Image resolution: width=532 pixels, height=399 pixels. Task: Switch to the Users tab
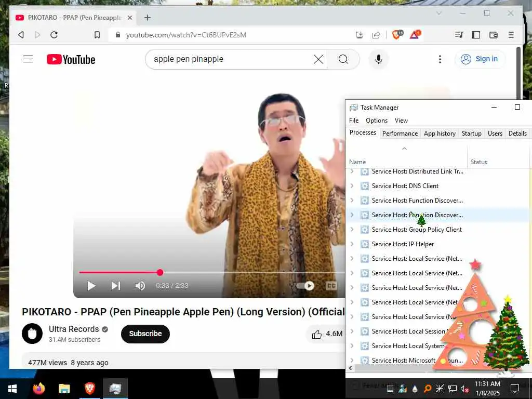(x=495, y=134)
